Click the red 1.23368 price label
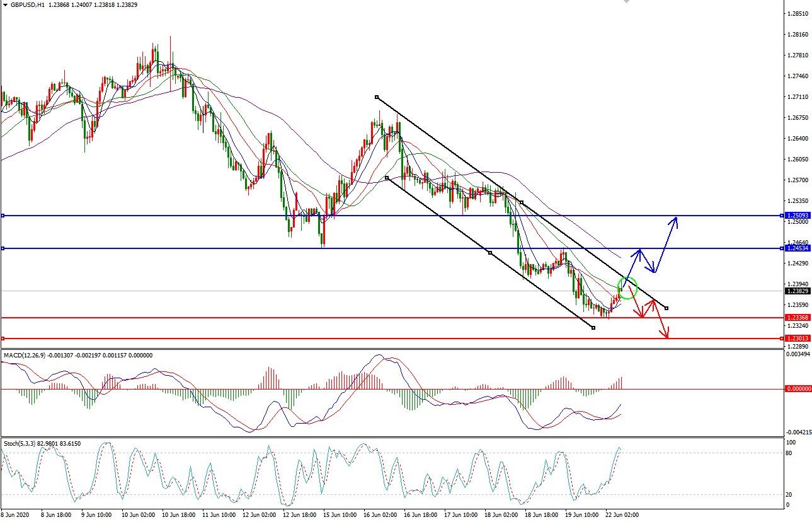The image size is (812, 522). pyautogui.click(x=798, y=318)
